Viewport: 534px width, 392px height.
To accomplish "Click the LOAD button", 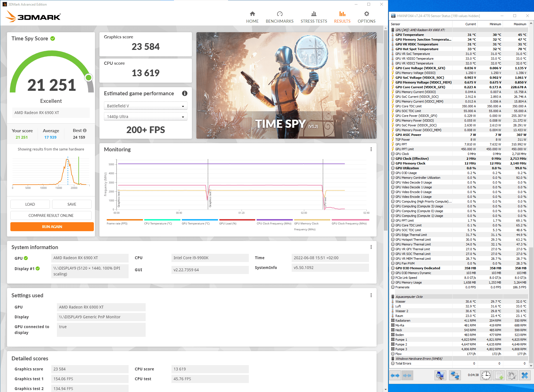I will tap(30, 204).
